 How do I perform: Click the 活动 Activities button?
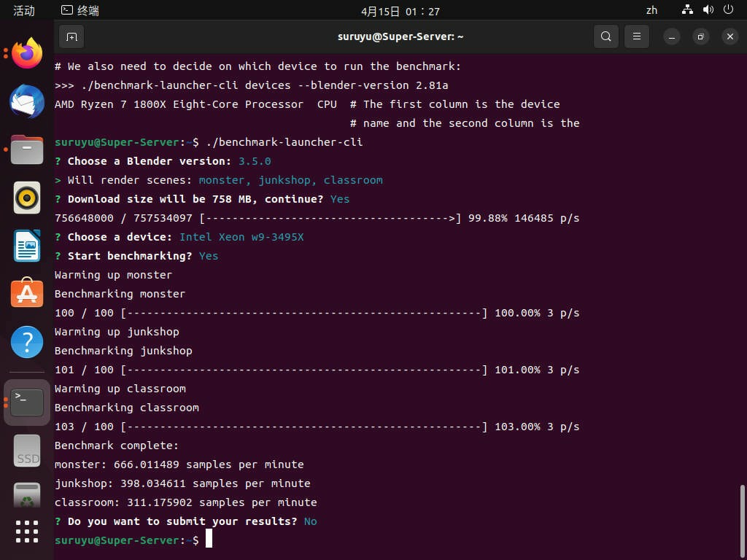(24, 10)
